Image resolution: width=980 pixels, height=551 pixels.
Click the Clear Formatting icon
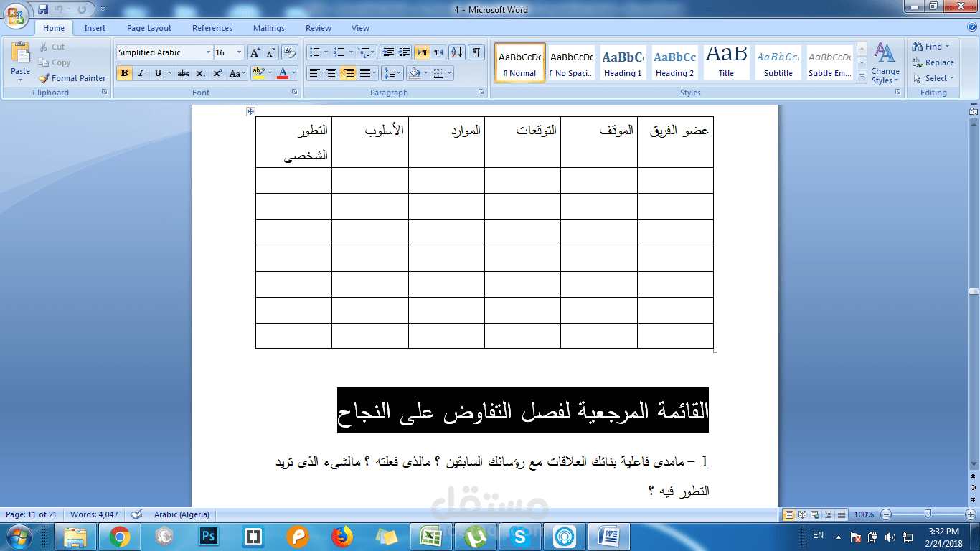coord(289,52)
